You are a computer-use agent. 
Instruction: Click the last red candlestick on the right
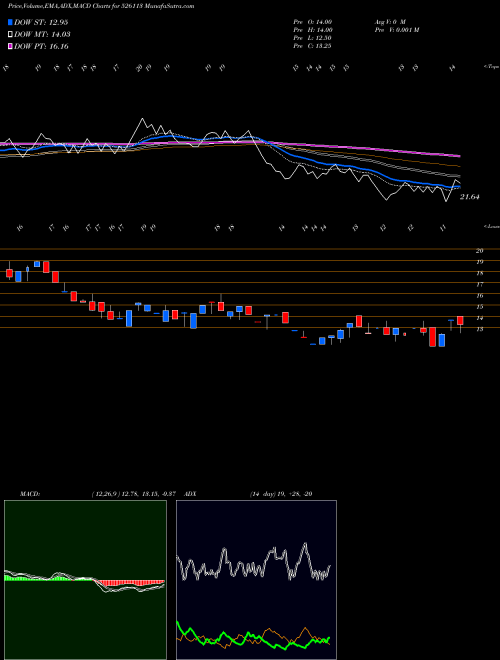pos(460,320)
